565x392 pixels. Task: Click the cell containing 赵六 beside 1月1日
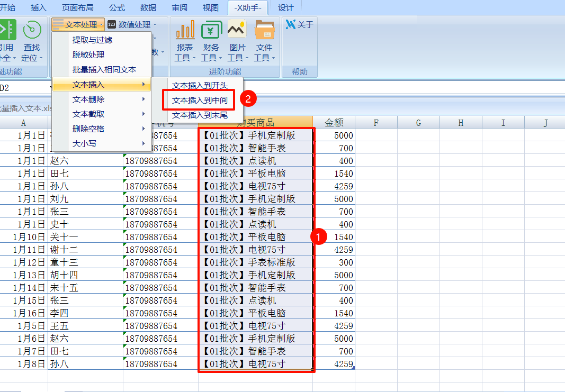pyautogui.click(x=85, y=160)
